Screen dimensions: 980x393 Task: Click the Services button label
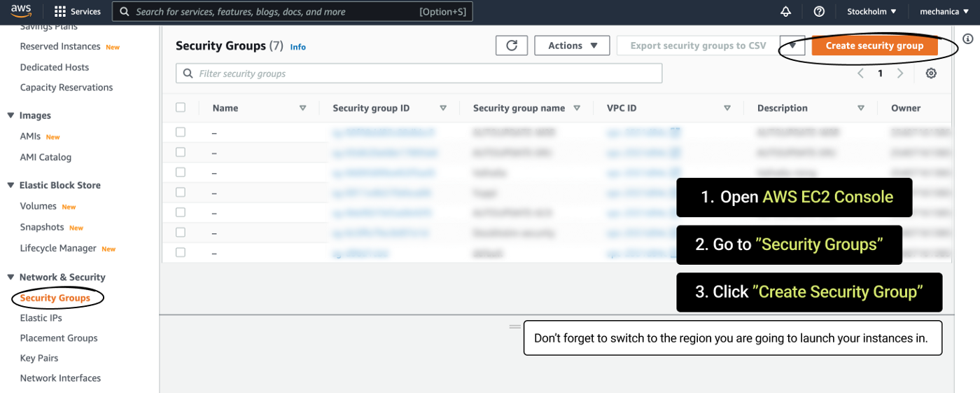click(85, 11)
